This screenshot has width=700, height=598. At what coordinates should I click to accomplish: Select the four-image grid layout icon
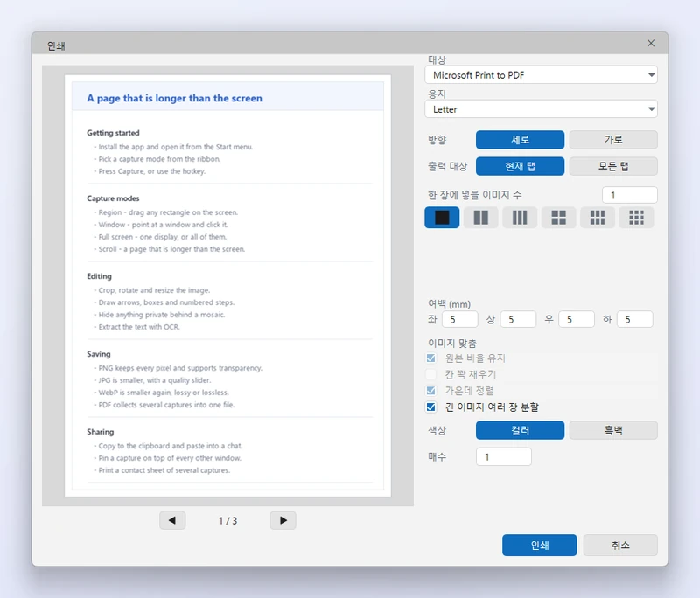[558, 218]
